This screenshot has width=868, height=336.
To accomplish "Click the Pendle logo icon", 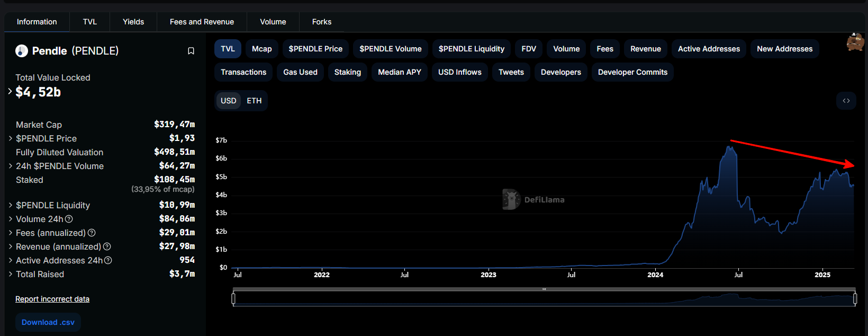I will click(x=22, y=51).
